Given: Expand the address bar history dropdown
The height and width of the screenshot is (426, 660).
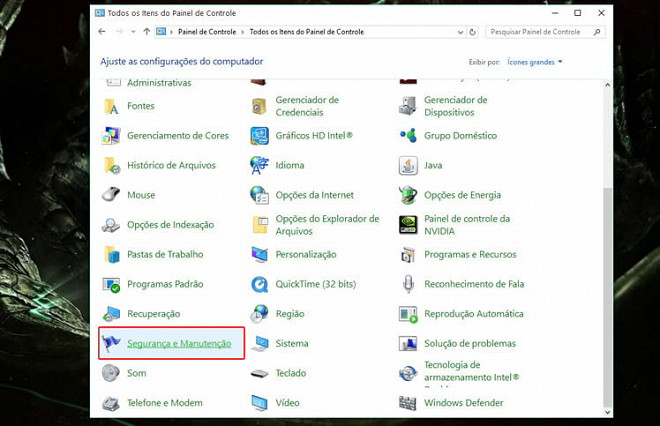Looking at the screenshot, I should tap(460, 32).
